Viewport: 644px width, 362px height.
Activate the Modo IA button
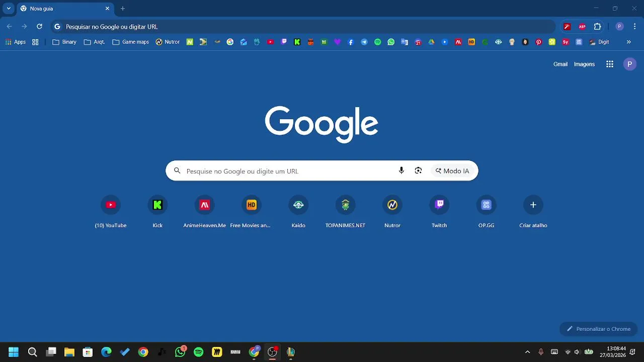[452, 171]
